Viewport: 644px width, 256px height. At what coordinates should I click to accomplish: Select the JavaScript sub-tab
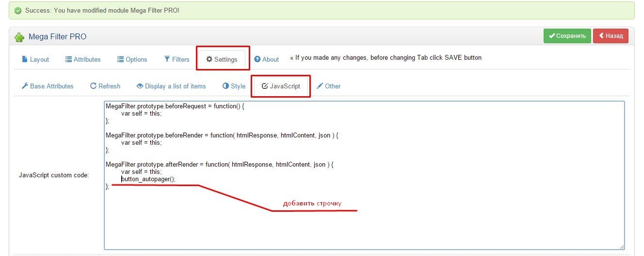point(281,86)
